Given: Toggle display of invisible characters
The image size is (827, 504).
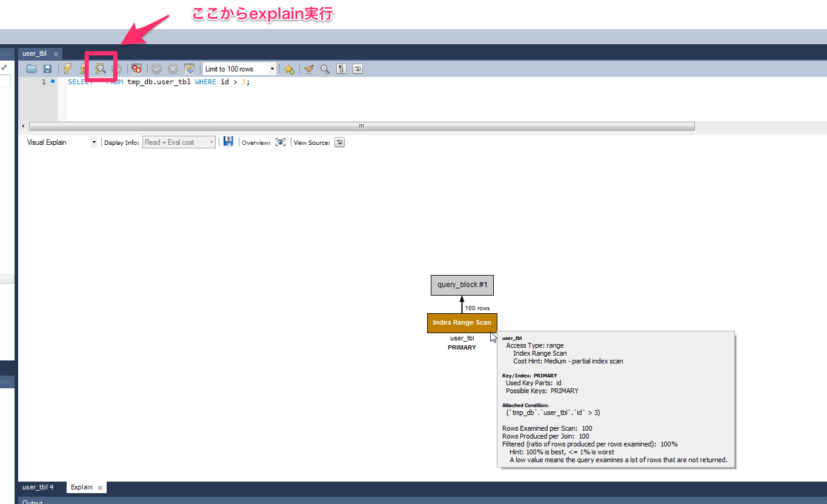Looking at the screenshot, I should pos(340,68).
